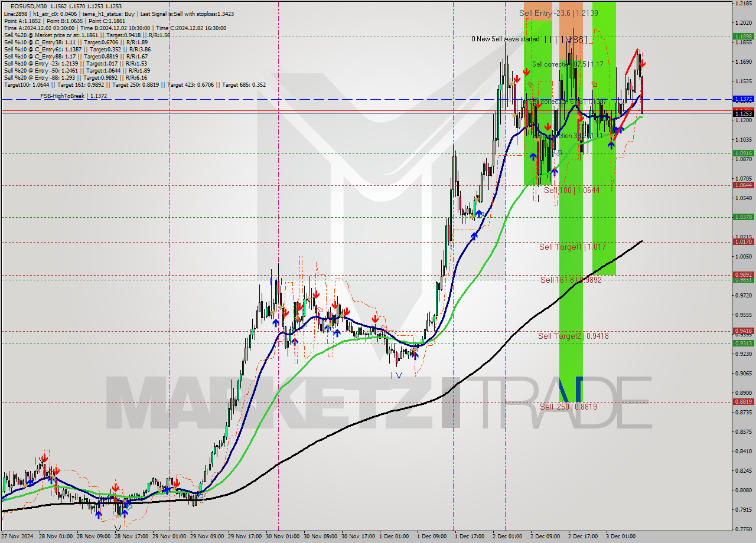Select the red 0.8819 price tag

743,402
